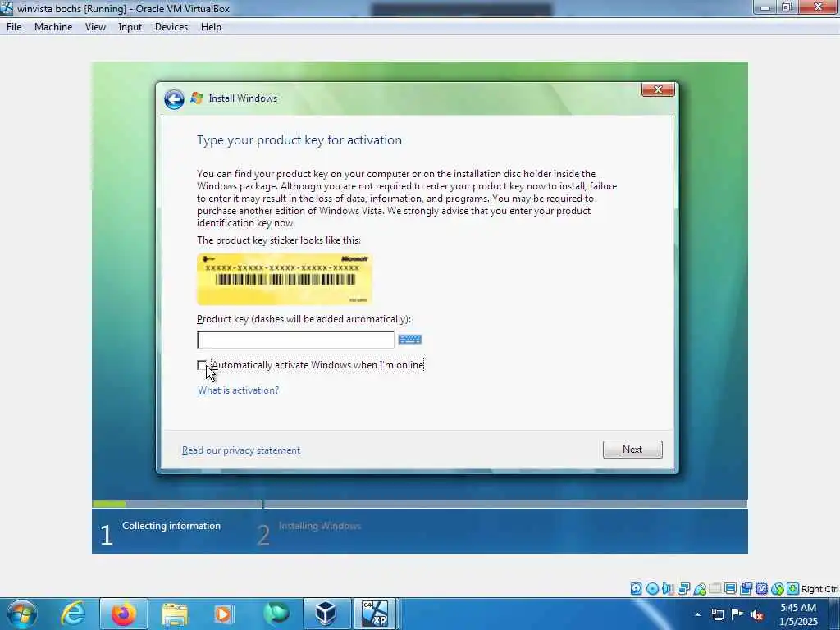Switch to the running XP VM taskbar button
Image resolution: width=840 pixels, height=630 pixels.
pos(375,614)
